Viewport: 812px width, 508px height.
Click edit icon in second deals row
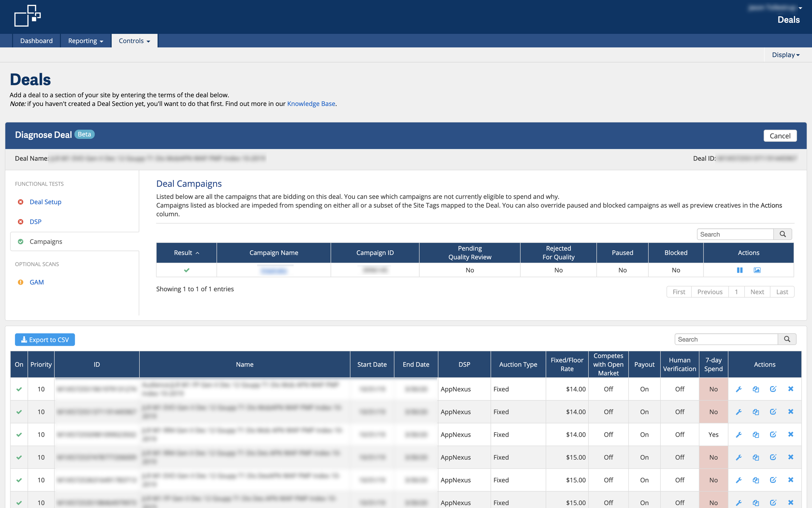pyautogui.click(x=773, y=412)
